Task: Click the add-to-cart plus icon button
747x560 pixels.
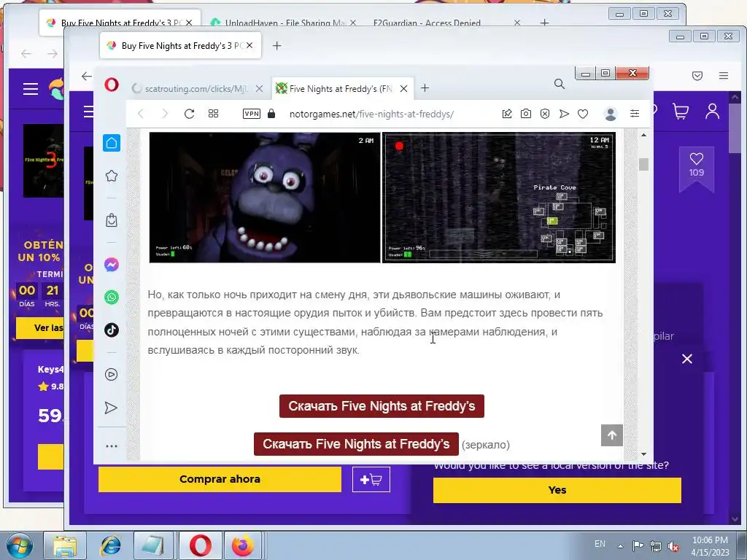Action: 371,480
